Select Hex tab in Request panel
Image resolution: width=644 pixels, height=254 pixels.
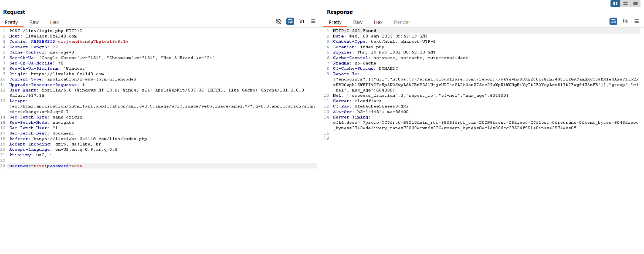click(x=54, y=22)
